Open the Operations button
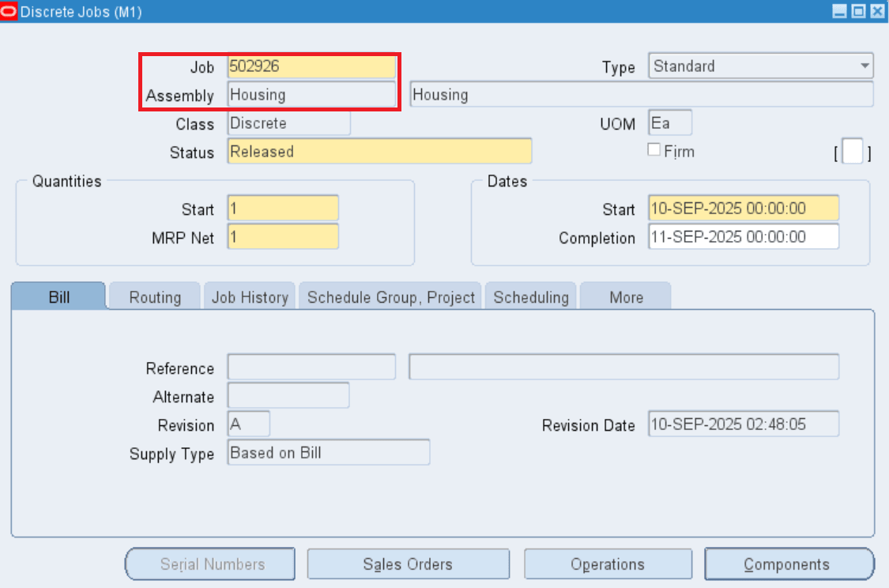Screen dimensions: 889x588 point(608,564)
